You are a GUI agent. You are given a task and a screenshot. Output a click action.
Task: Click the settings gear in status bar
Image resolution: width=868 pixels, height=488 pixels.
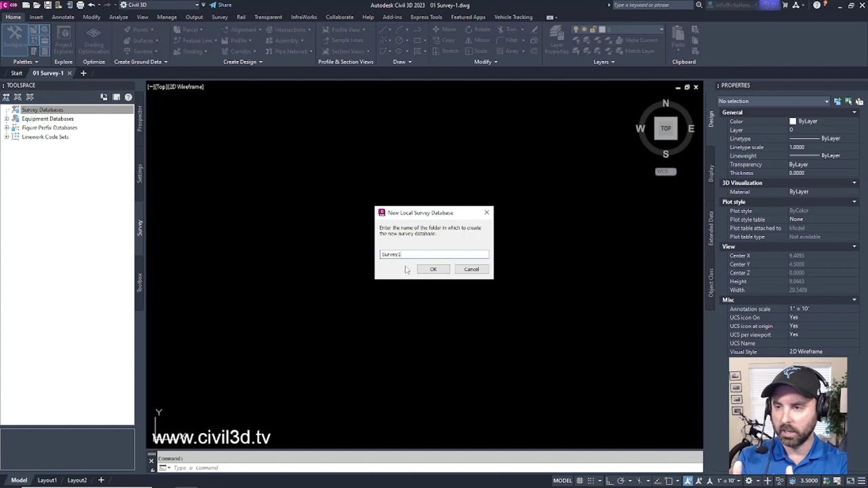point(748,481)
